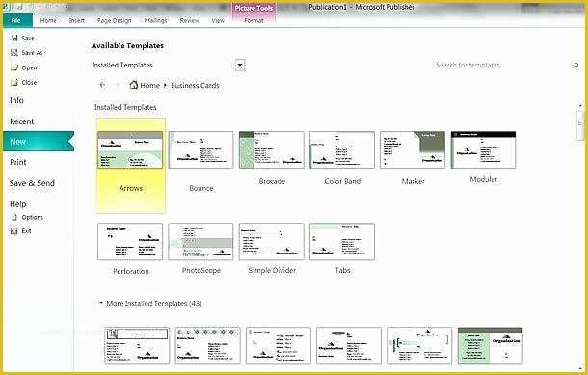Open the File tab

click(16, 20)
